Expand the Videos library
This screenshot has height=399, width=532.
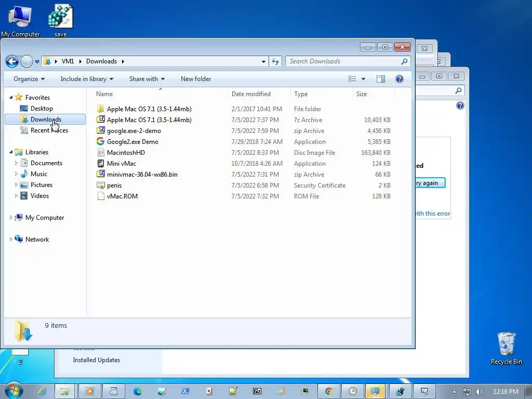(x=16, y=196)
